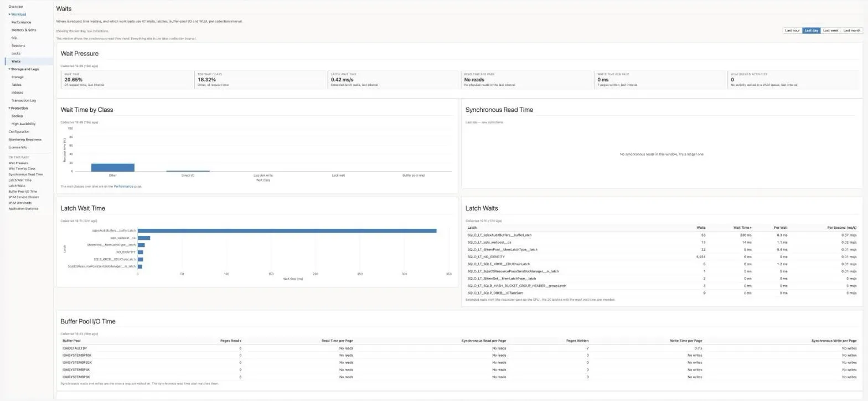
Task: Select the Last hour time range
Action: [792, 30]
